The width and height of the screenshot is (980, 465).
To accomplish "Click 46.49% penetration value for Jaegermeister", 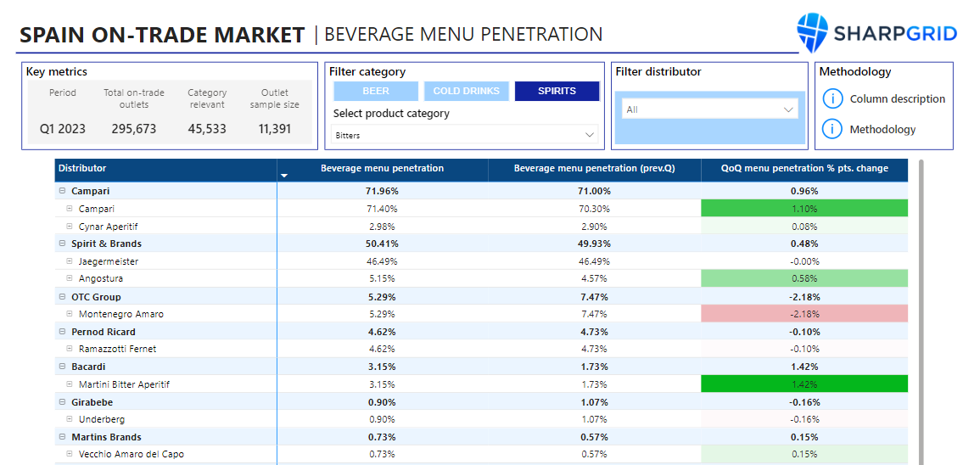I will point(383,261).
